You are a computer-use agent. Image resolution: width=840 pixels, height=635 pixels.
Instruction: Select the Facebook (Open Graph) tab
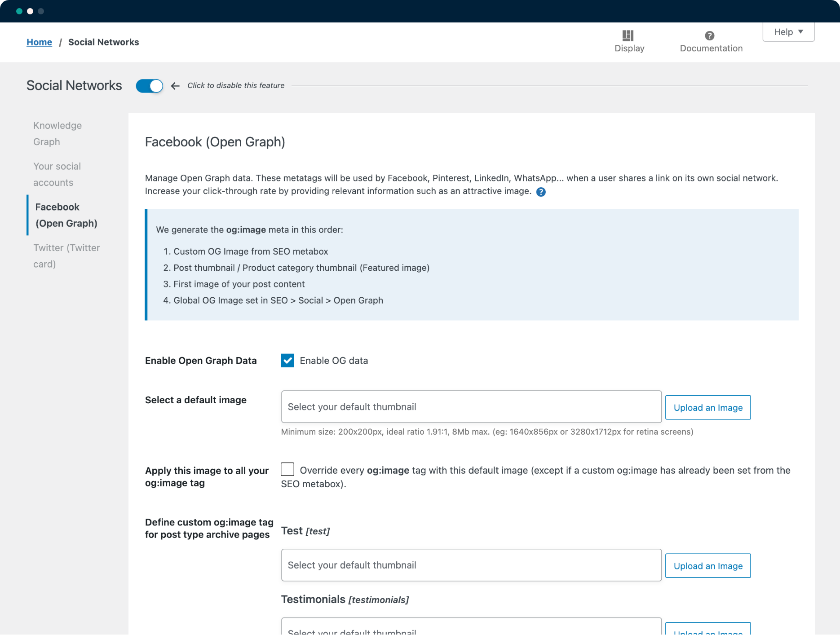coord(66,215)
